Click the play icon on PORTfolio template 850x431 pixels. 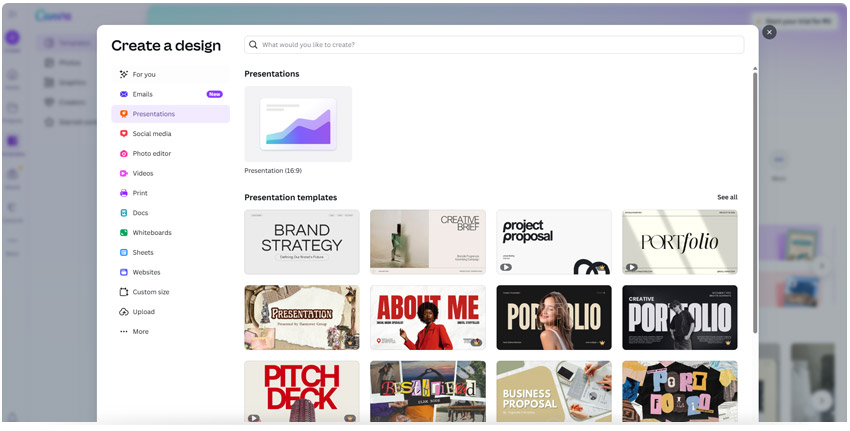pyautogui.click(x=632, y=267)
